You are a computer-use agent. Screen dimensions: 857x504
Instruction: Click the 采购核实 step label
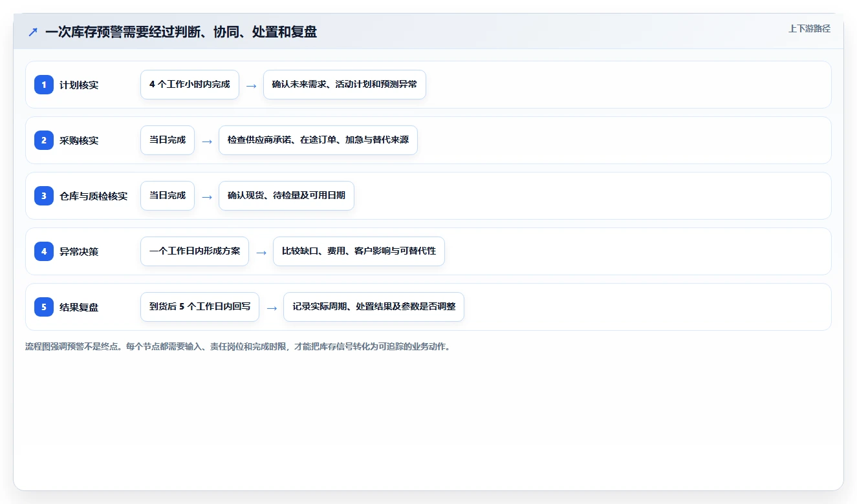[x=79, y=140]
